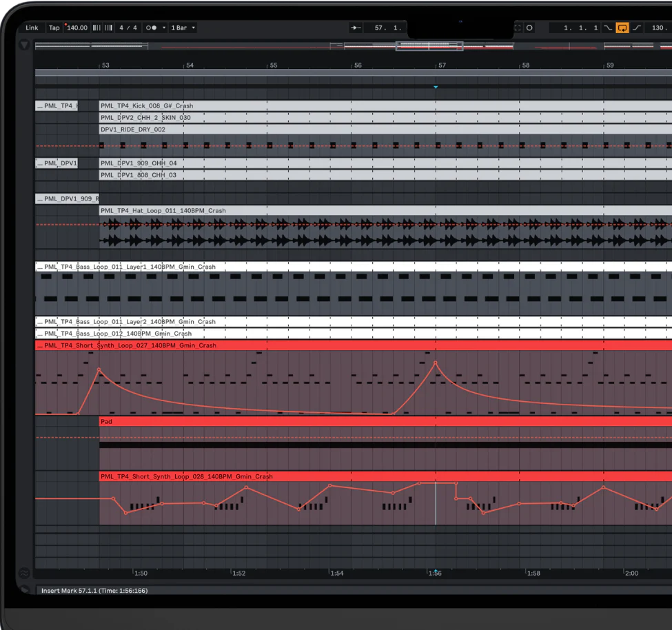
Task: Select the PML_DPV1_808_CHH_03 clip
Action: point(385,175)
